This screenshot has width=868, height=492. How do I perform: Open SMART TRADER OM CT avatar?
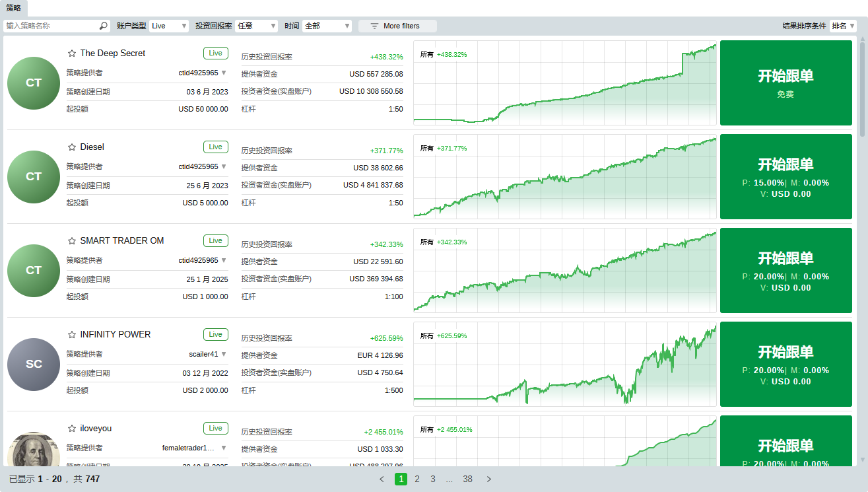pyautogui.click(x=34, y=271)
